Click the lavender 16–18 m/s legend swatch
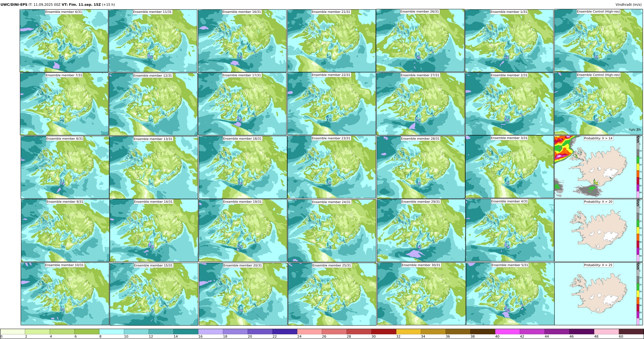Image resolution: width=644 pixels, height=339 pixels. coord(210,332)
